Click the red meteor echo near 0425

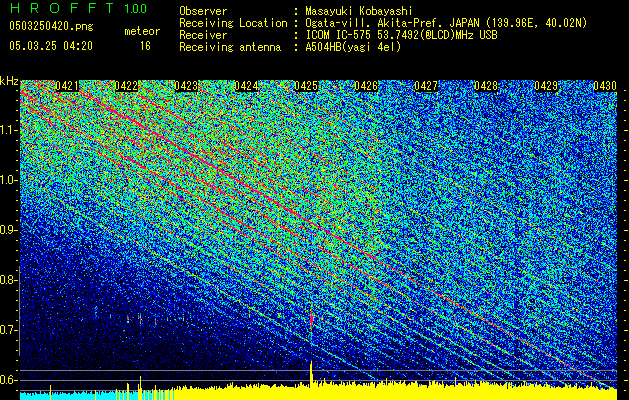(x=311, y=319)
